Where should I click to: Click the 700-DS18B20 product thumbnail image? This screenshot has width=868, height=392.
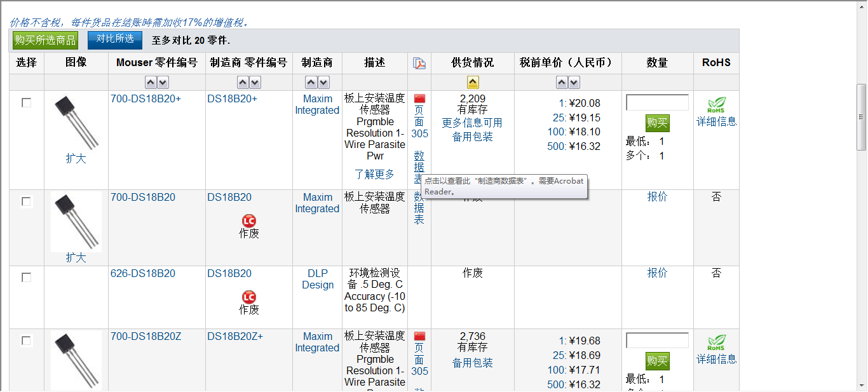tap(76, 222)
